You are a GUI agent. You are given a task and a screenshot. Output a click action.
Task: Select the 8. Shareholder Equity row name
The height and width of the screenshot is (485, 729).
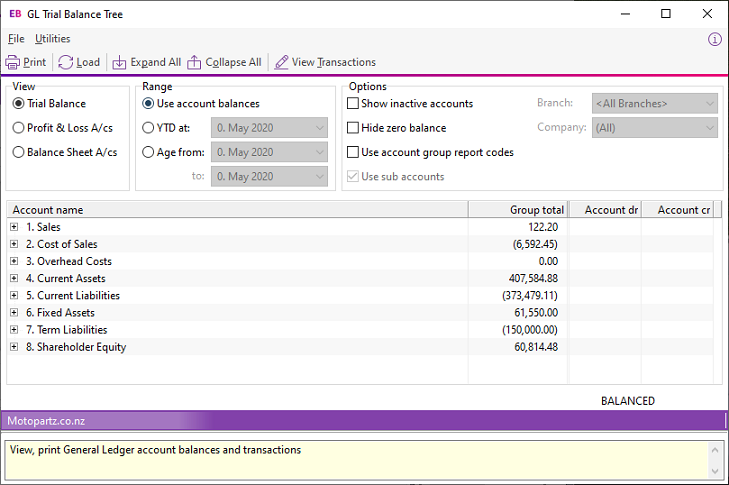(76, 347)
